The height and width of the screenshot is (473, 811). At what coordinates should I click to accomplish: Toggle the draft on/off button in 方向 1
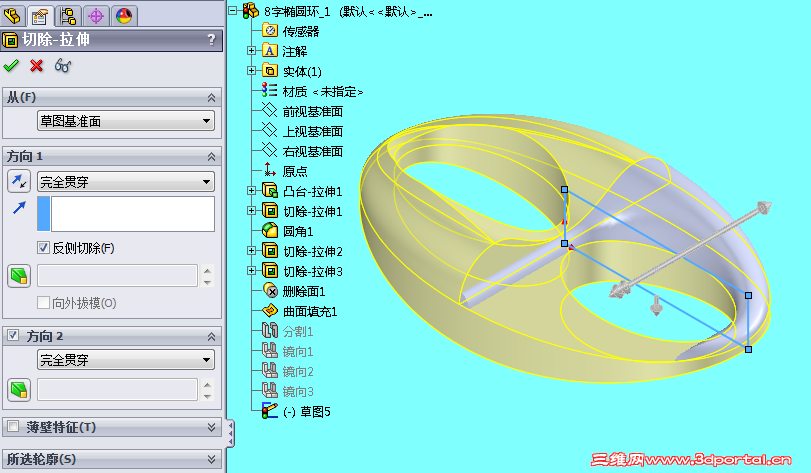coord(19,276)
